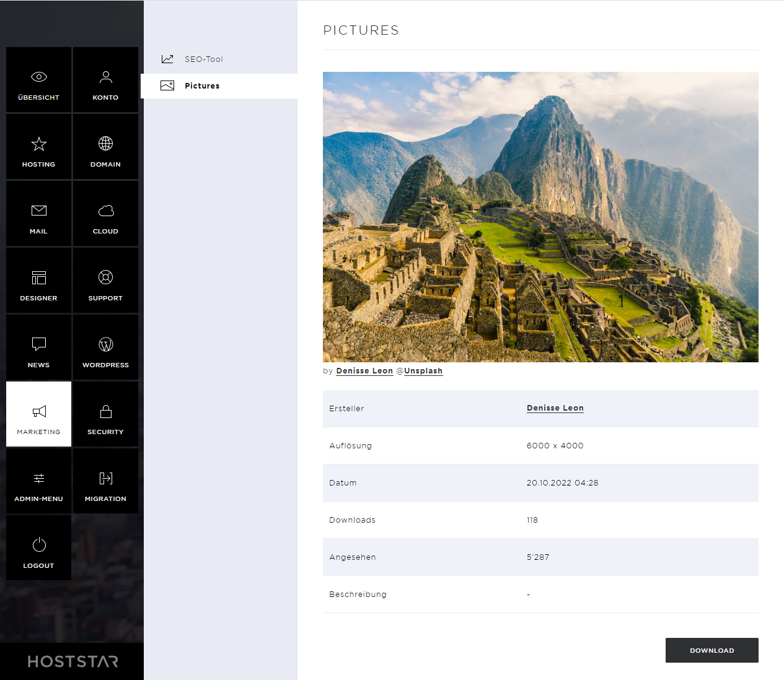Open the Hosting star icon tile
Viewport: 784px width, 680px height.
tap(38, 147)
